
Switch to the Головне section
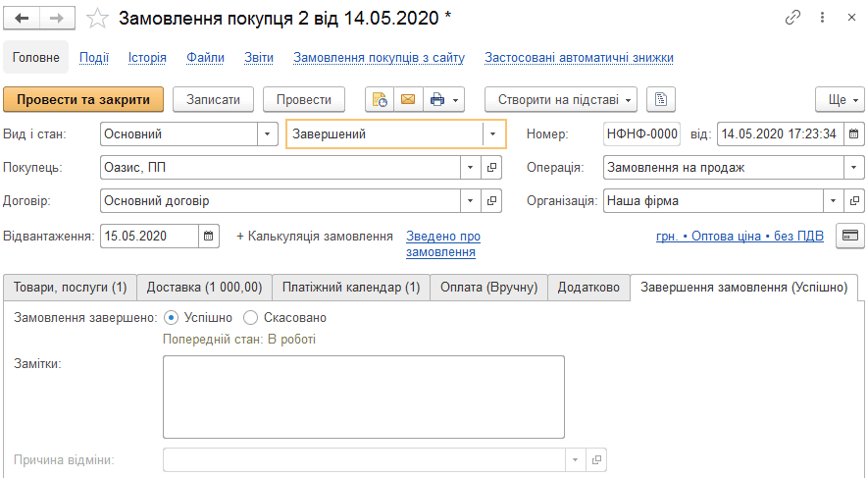(x=36, y=57)
